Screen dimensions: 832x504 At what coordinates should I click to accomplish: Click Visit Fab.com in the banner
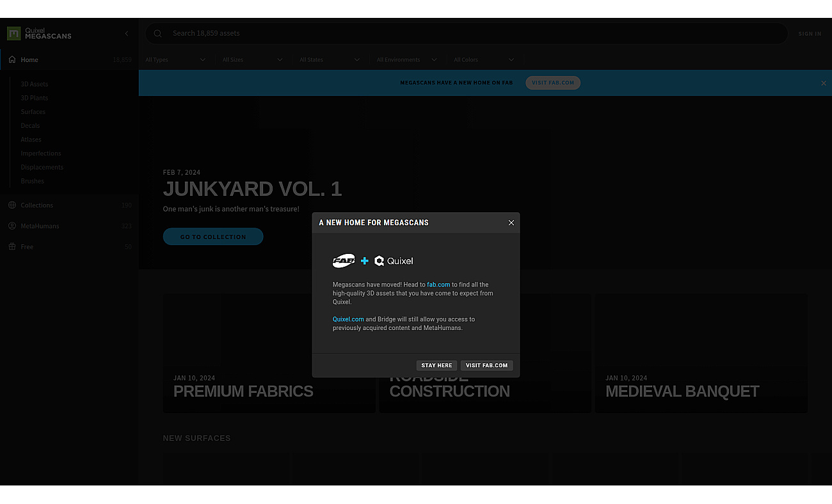click(553, 83)
